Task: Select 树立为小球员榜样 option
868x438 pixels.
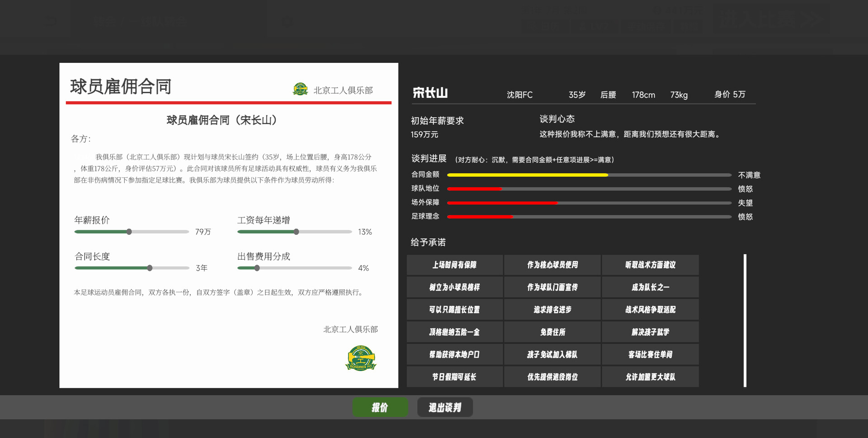Action: coord(454,287)
